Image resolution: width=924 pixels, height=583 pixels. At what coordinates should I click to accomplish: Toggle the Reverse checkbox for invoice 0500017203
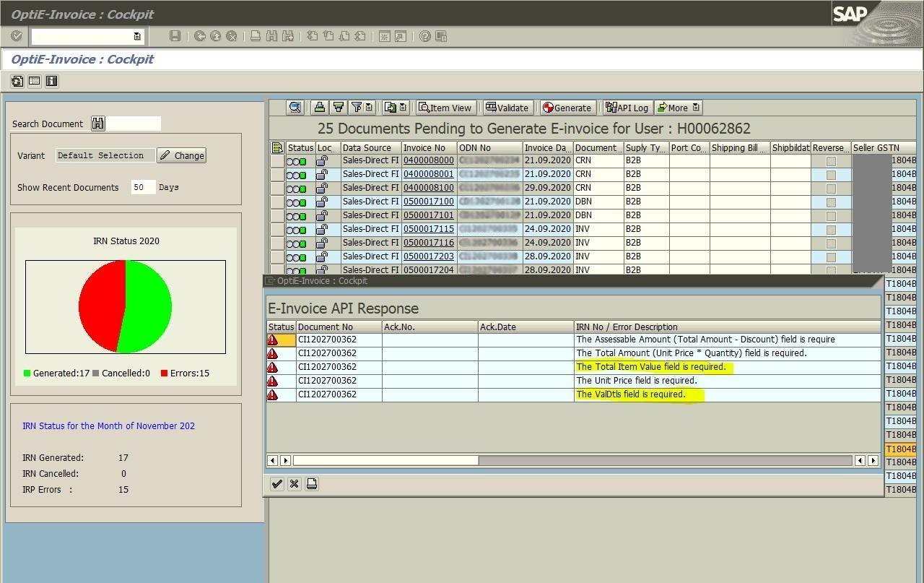point(831,257)
